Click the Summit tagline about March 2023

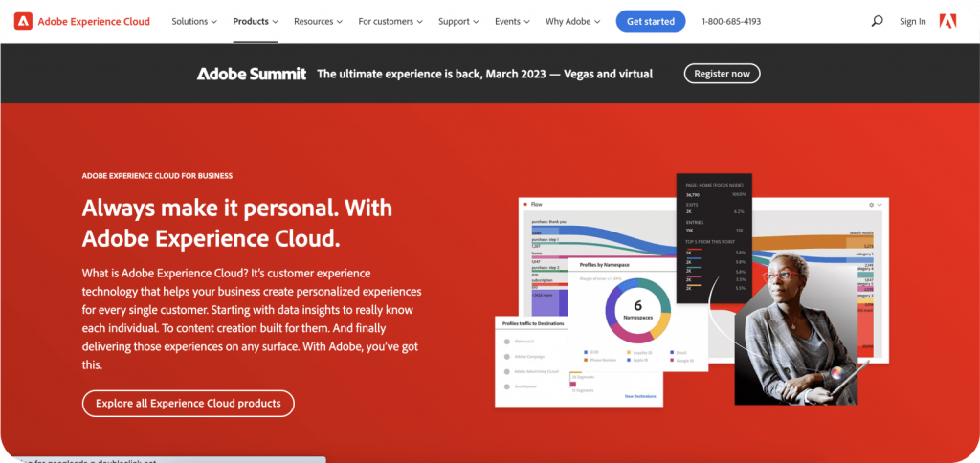click(x=485, y=74)
